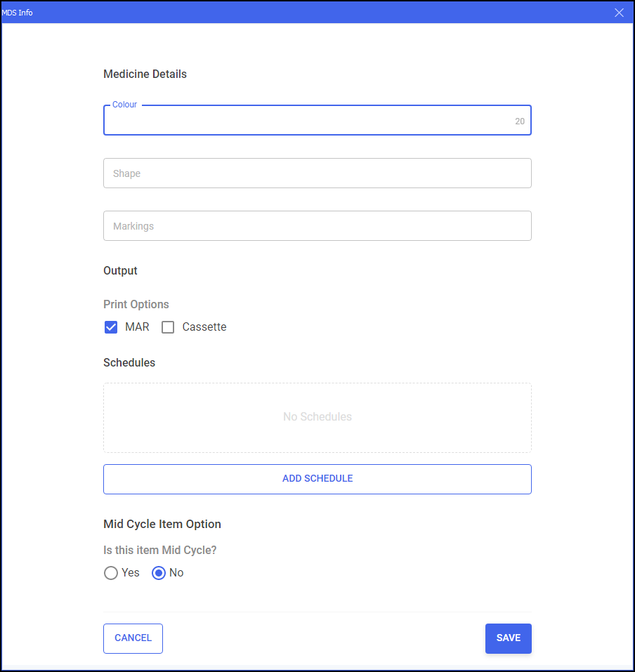This screenshot has height=672, width=635.
Task: Click the empty No Schedules area
Action: [317, 417]
